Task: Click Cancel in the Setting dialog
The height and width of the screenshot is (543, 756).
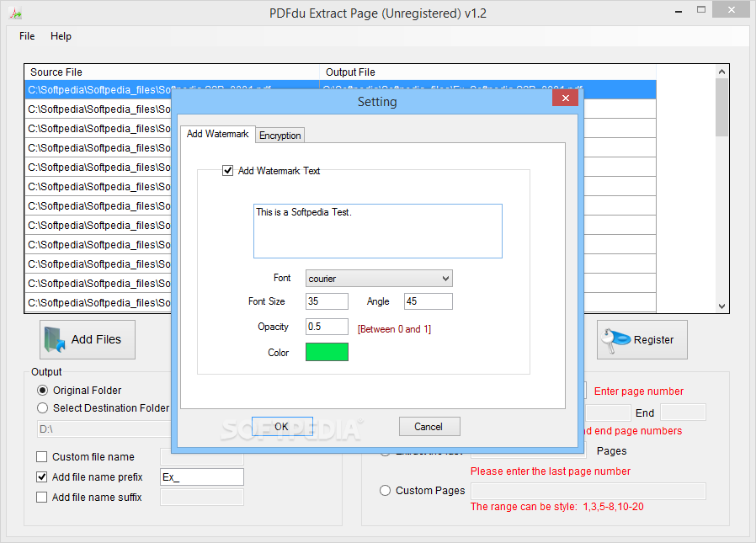Action: click(x=429, y=426)
